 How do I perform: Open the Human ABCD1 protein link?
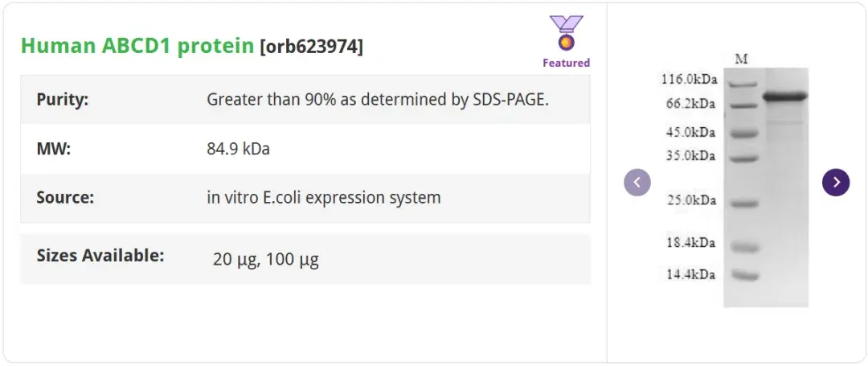[137, 46]
